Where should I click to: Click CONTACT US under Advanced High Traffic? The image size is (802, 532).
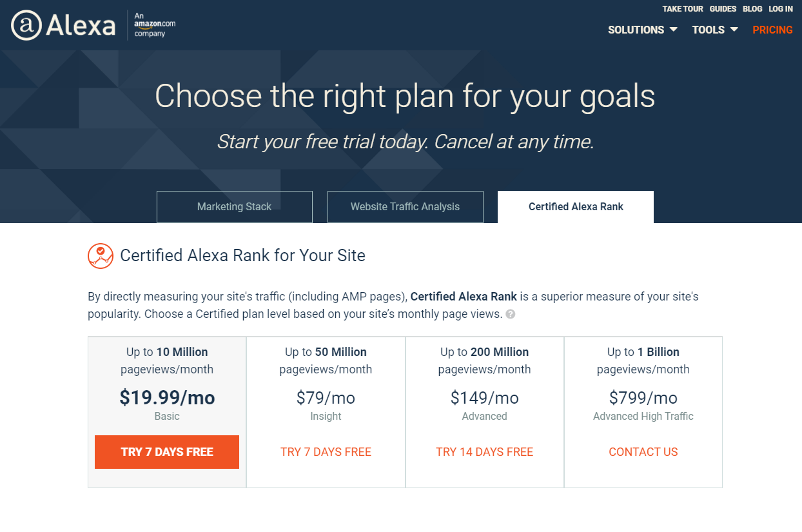[x=643, y=452]
